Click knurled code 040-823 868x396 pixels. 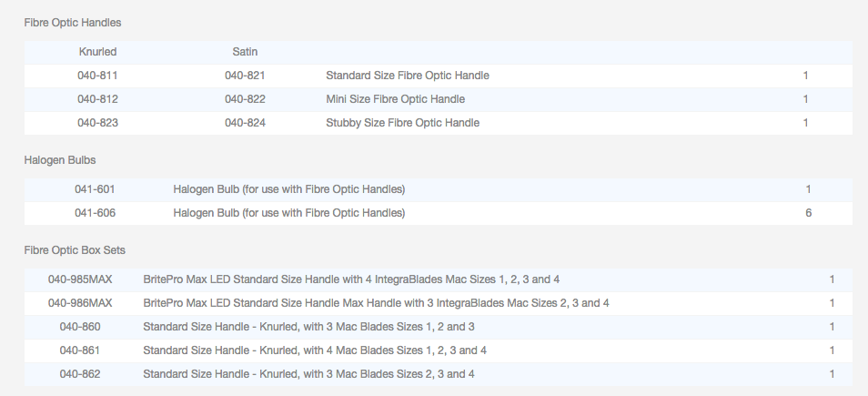click(97, 123)
